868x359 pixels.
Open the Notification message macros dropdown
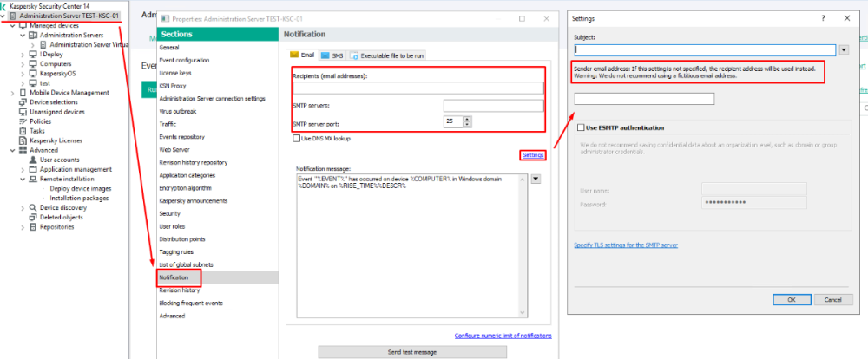point(536,179)
